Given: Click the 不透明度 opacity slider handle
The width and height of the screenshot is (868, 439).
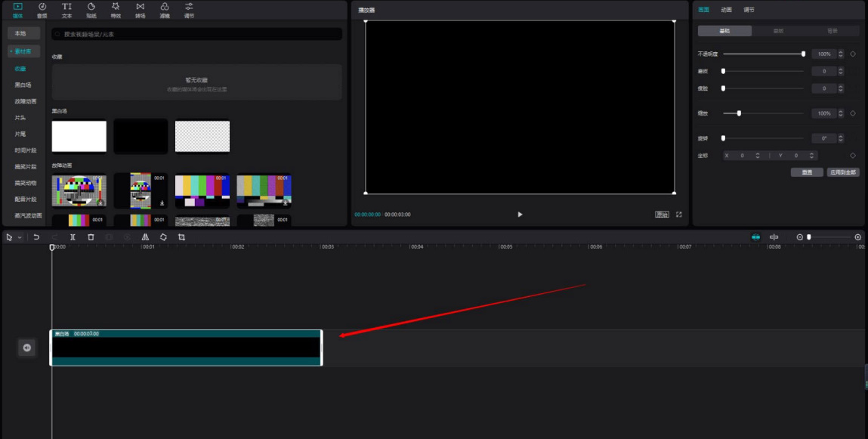Looking at the screenshot, I should pyautogui.click(x=803, y=54).
